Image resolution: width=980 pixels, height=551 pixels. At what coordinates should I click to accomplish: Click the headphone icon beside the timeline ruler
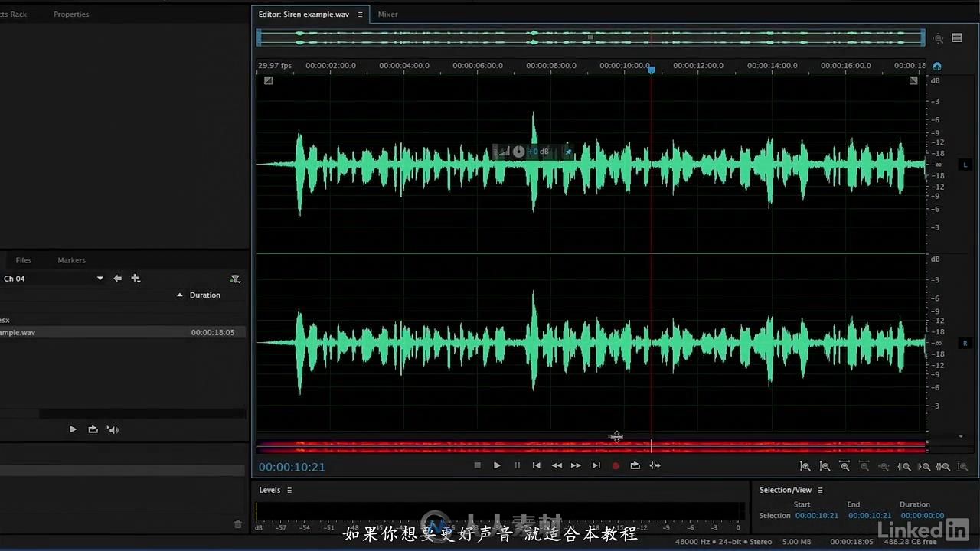coord(937,67)
